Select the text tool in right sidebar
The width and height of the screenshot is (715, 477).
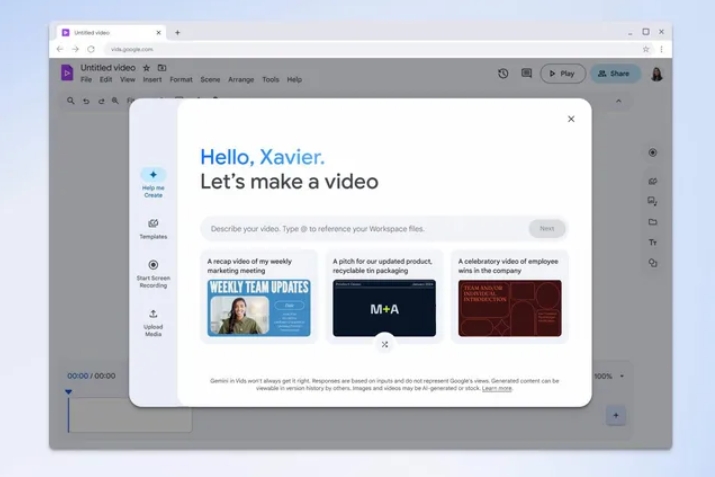[x=653, y=243]
